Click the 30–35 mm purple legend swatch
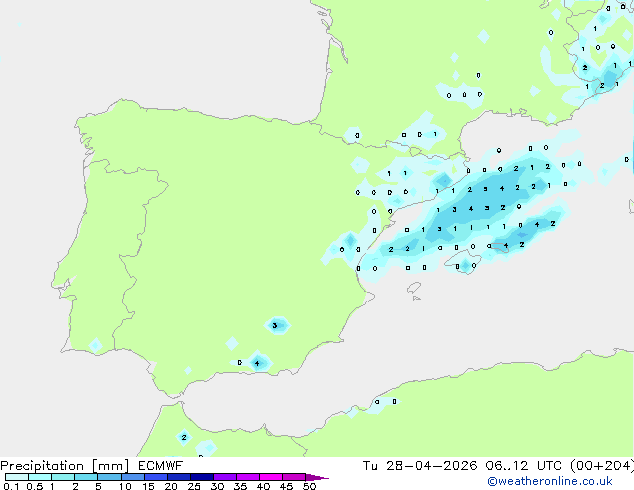This screenshot has width=634, height=490. pyautogui.click(x=225, y=477)
